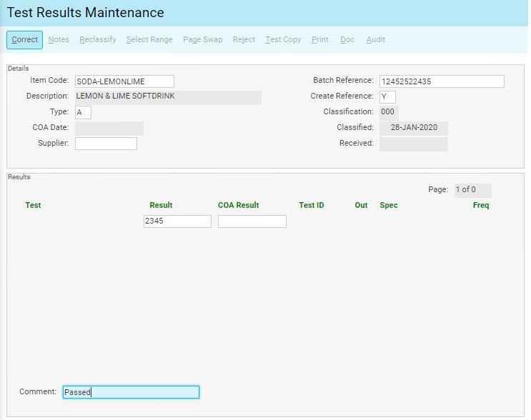Focus the Type field containing A
This screenshot has height=420, width=531.
coord(83,112)
